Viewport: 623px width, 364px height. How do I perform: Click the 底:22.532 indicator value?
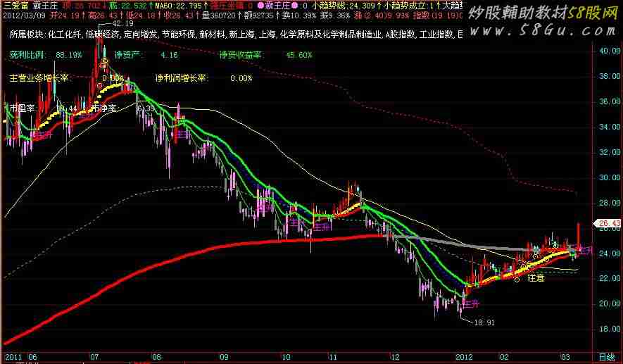[x=128, y=6]
